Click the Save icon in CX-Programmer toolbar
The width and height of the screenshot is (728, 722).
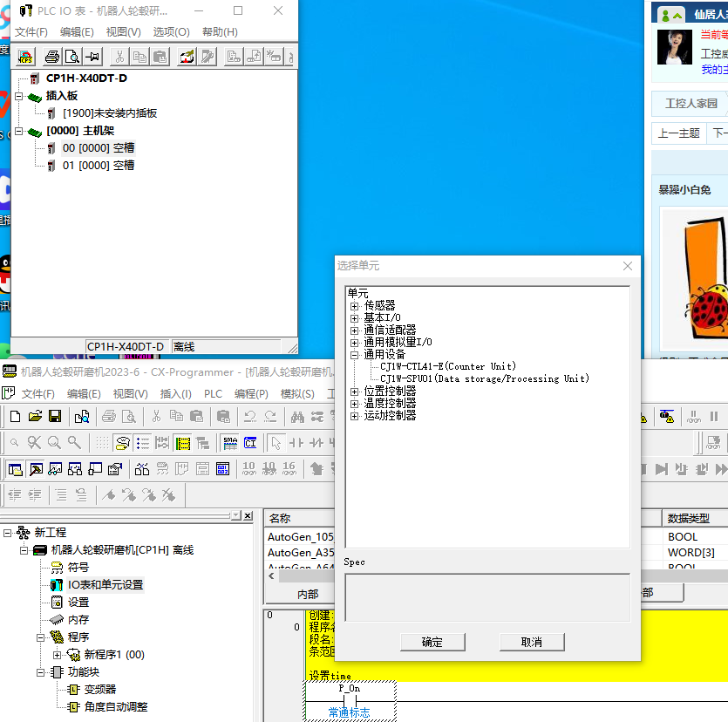(x=55, y=417)
